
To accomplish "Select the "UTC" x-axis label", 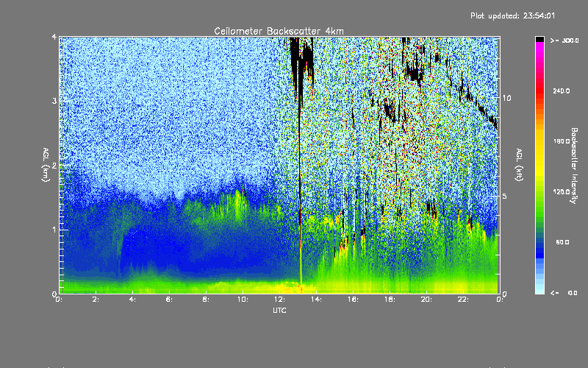I will pyautogui.click(x=279, y=310).
